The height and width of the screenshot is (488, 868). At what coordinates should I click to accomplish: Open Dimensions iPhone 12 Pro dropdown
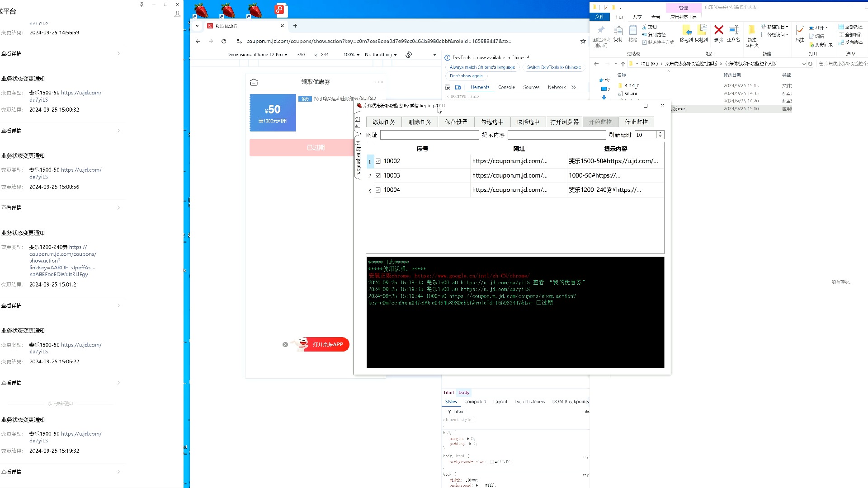pos(257,55)
